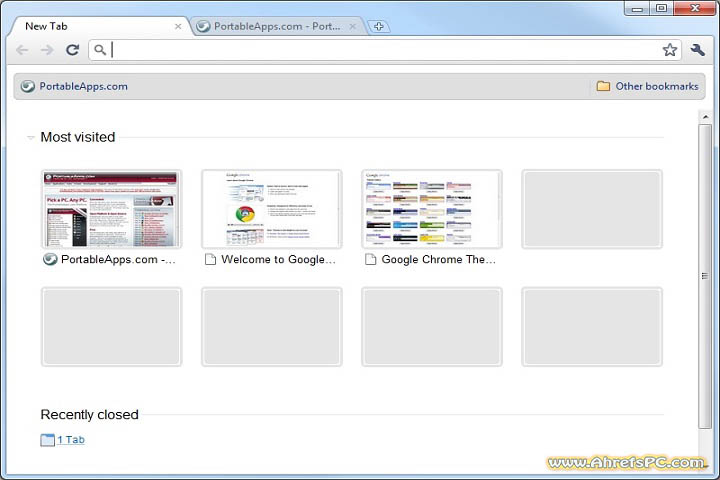720x480 pixels.
Task: Click the search magnifier icon in address bar
Action: [x=100, y=50]
